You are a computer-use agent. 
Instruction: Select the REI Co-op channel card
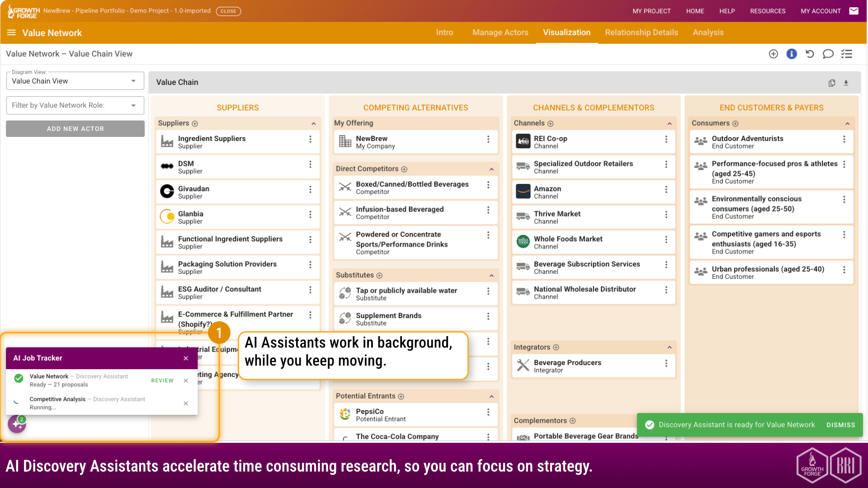594,142
